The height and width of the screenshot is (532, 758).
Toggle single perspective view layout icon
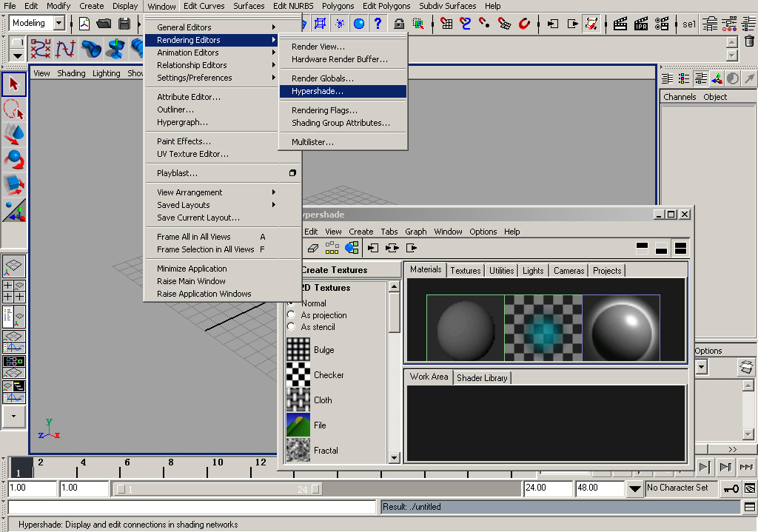pos(13,266)
